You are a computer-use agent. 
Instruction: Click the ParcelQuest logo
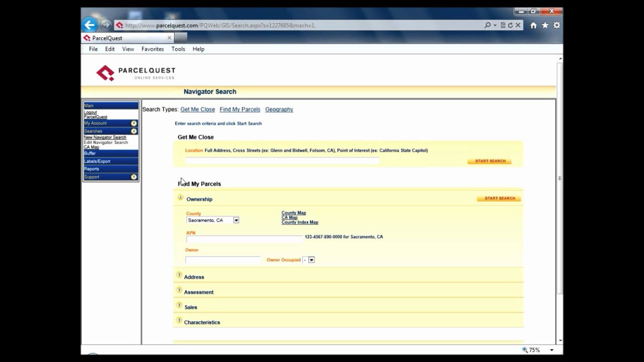(x=135, y=73)
